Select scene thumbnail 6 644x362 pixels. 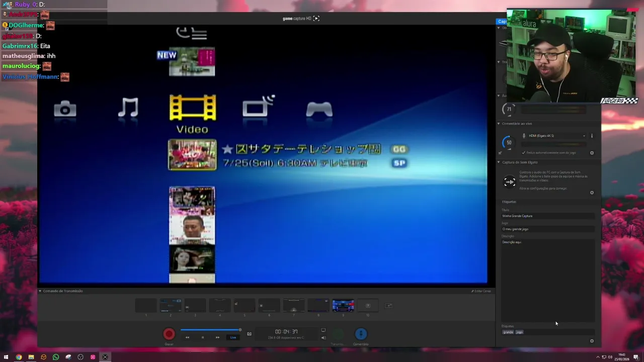[269, 306]
